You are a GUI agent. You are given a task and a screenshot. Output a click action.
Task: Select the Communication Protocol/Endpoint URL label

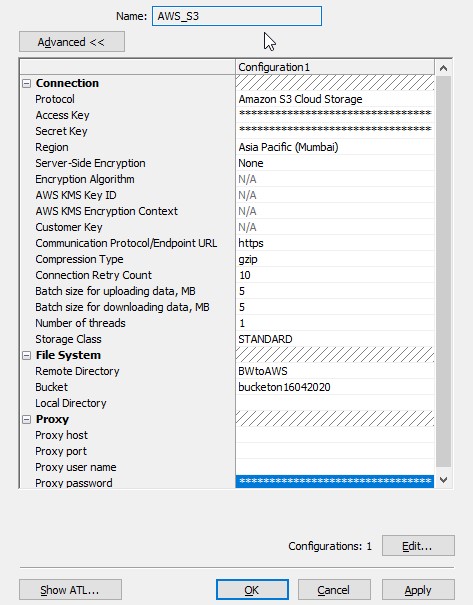tap(126, 243)
